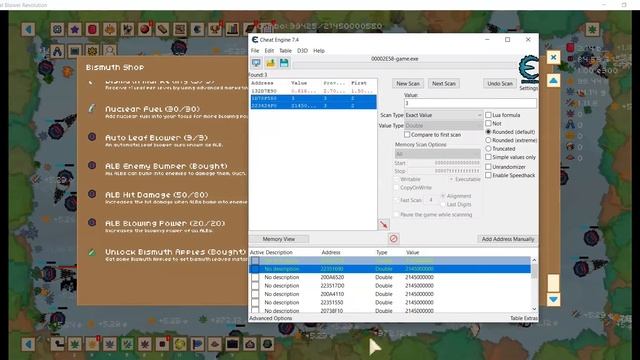
Task: Click the yellow coin icon in bottom game bar
Action: [x=180, y=344]
